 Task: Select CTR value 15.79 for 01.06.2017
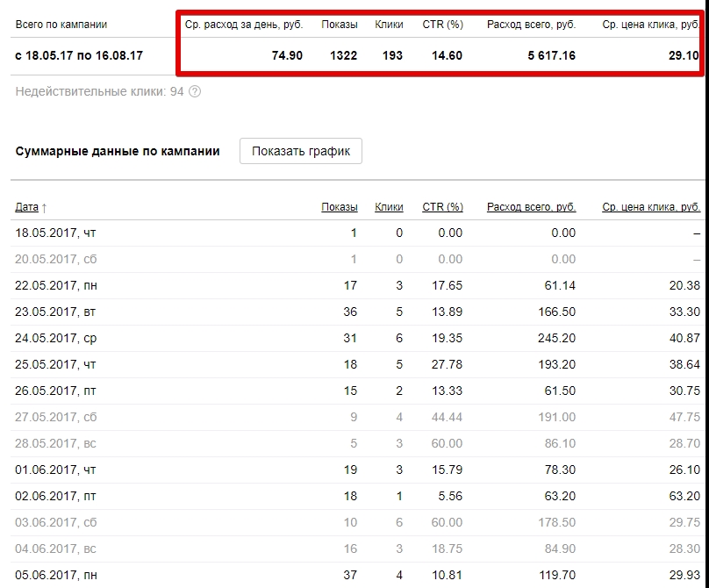pos(447,470)
